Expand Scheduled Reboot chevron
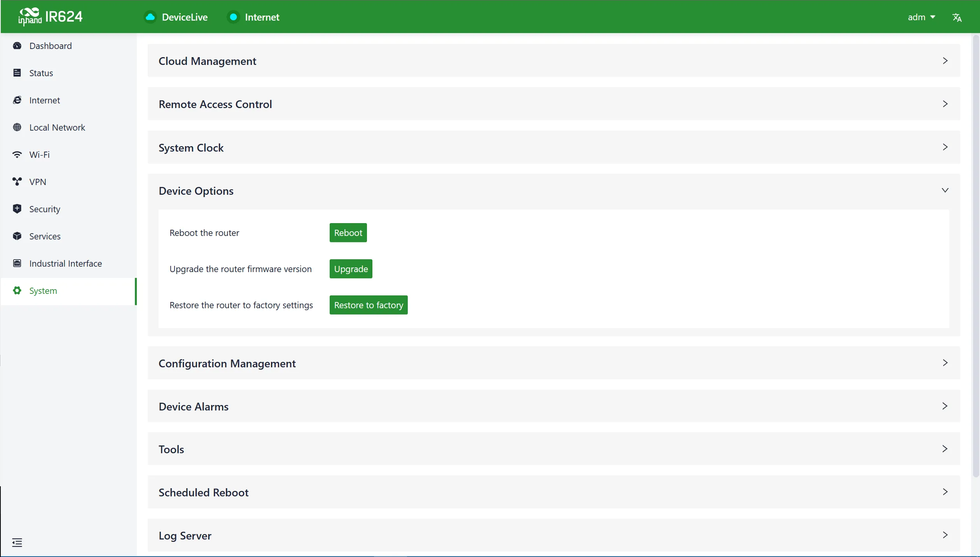The height and width of the screenshot is (557, 980). click(x=945, y=492)
